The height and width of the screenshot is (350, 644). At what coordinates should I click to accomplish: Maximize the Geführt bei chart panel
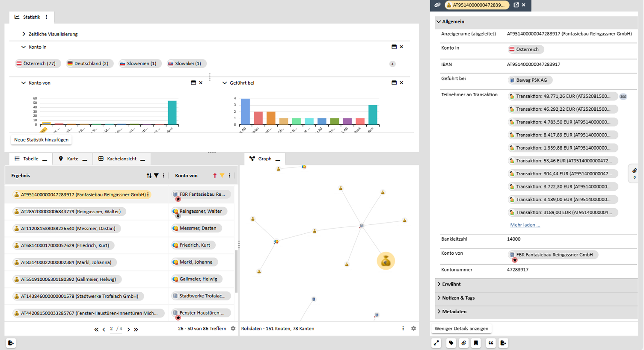click(394, 83)
